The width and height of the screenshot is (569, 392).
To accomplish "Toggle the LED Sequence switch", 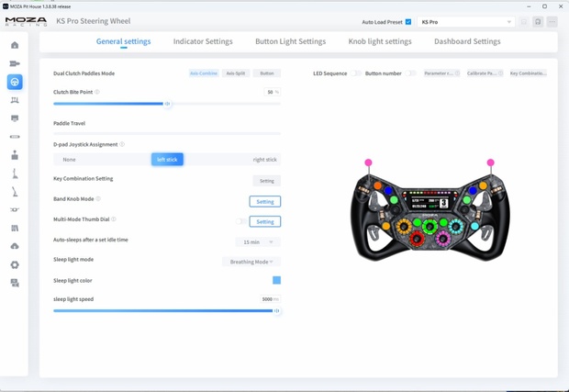I will 356,73.
